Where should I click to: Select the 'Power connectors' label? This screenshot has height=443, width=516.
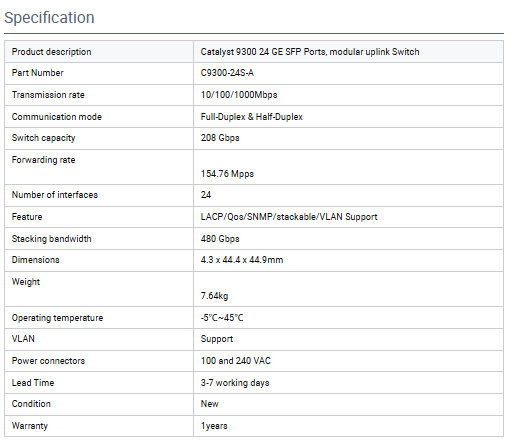(48, 361)
